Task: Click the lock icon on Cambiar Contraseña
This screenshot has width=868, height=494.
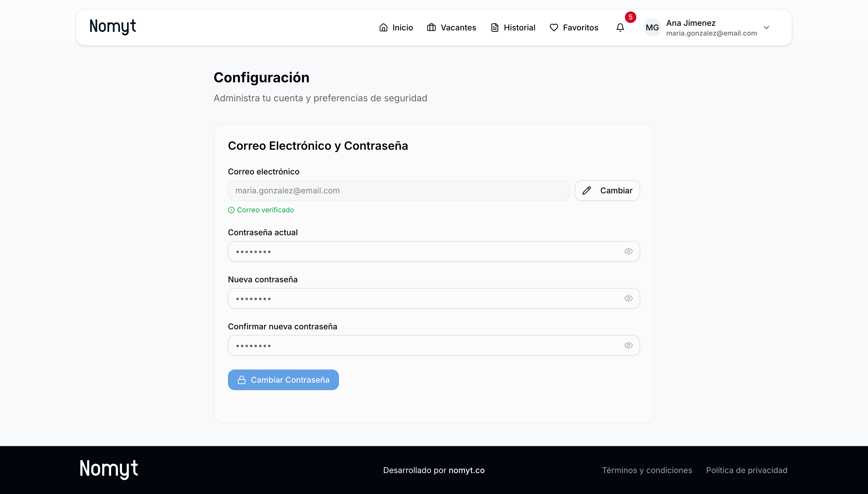Action: point(241,380)
